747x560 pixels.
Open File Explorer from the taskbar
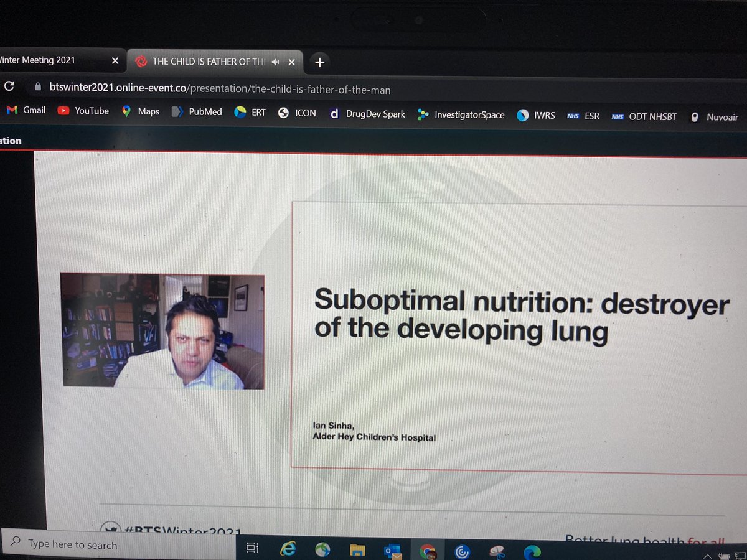point(357,550)
